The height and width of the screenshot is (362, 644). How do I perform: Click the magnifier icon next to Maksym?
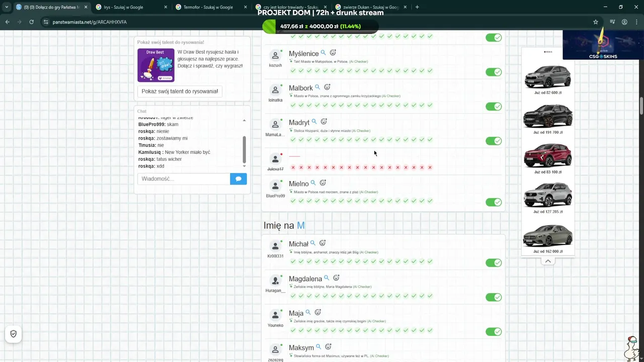[318, 347]
